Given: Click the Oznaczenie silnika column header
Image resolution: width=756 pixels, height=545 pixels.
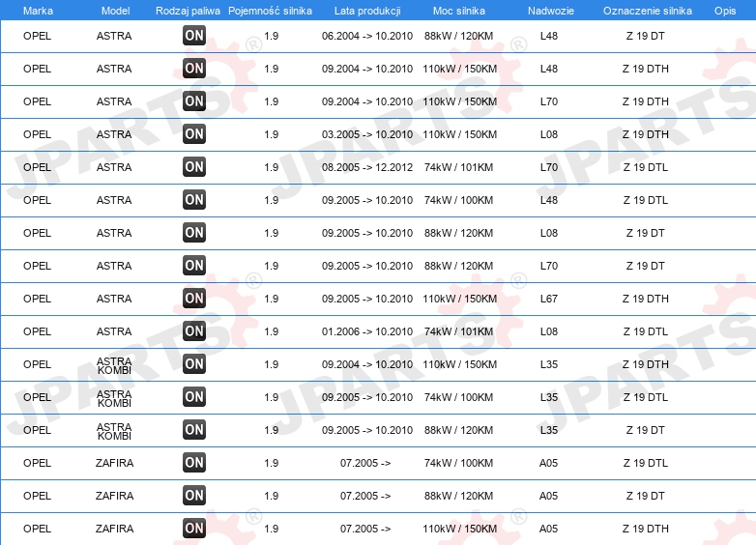Looking at the screenshot, I should (x=648, y=11).
